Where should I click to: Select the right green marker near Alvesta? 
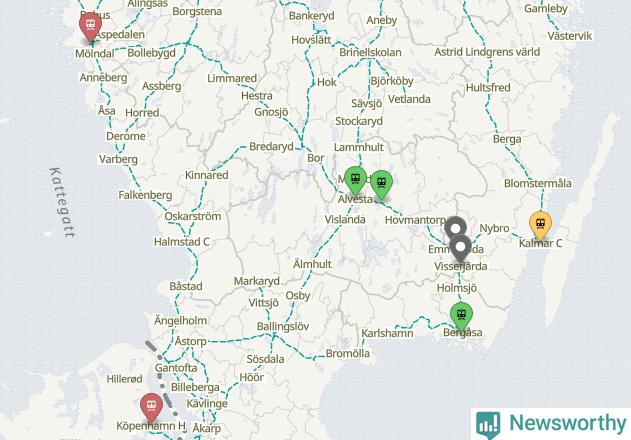381,184
